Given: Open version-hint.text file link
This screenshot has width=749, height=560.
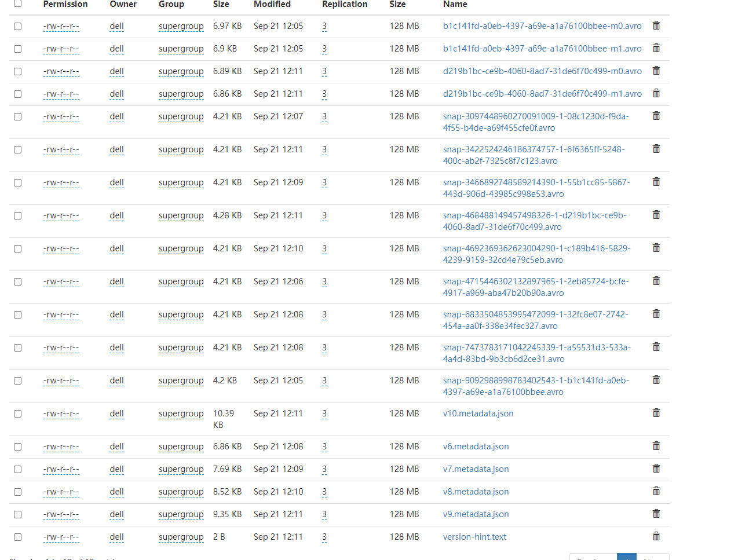Looking at the screenshot, I should (474, 537).
